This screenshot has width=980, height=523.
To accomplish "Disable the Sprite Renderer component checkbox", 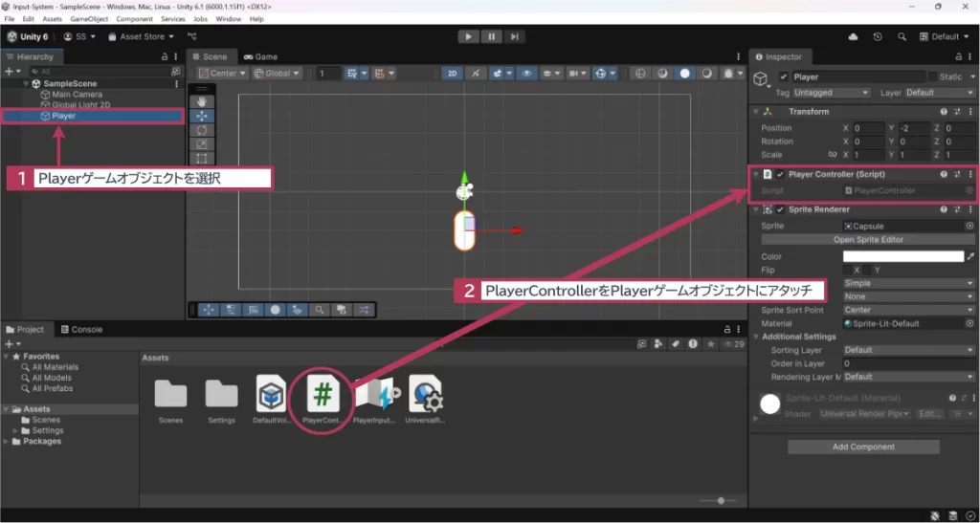I will [x=780, y=209].
